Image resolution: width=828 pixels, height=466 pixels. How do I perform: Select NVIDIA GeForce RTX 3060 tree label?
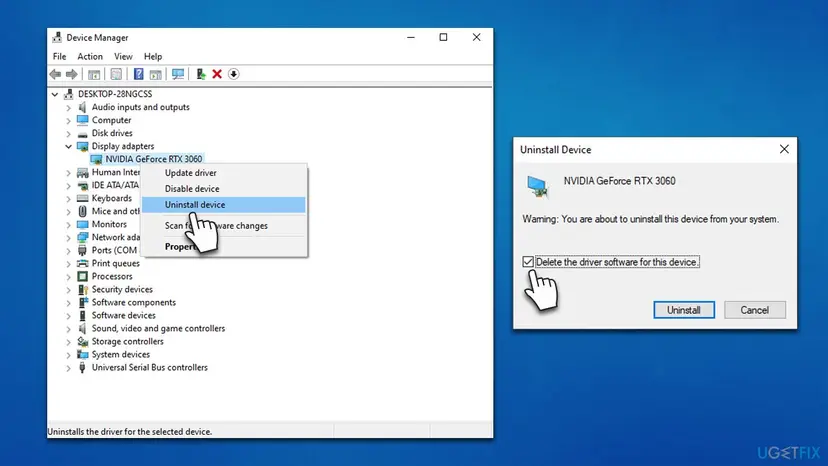(154, 159)
